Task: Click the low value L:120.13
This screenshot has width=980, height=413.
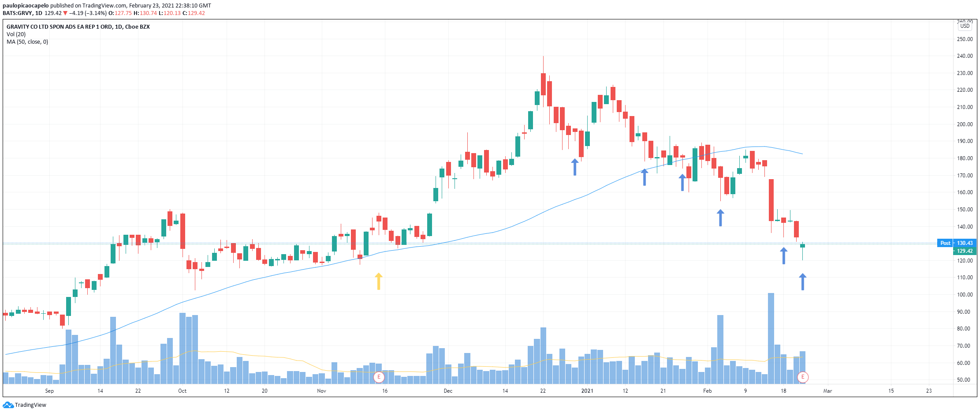Action: pos(170,13)
